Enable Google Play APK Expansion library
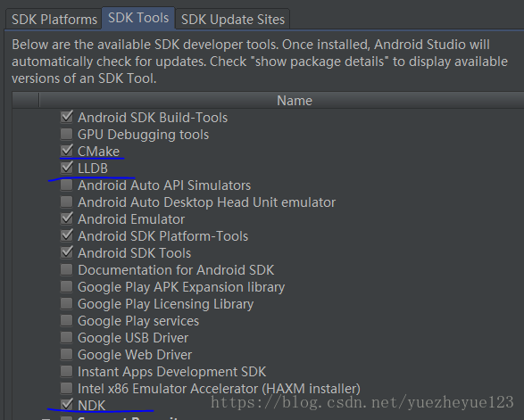 [x=67, y=286]
